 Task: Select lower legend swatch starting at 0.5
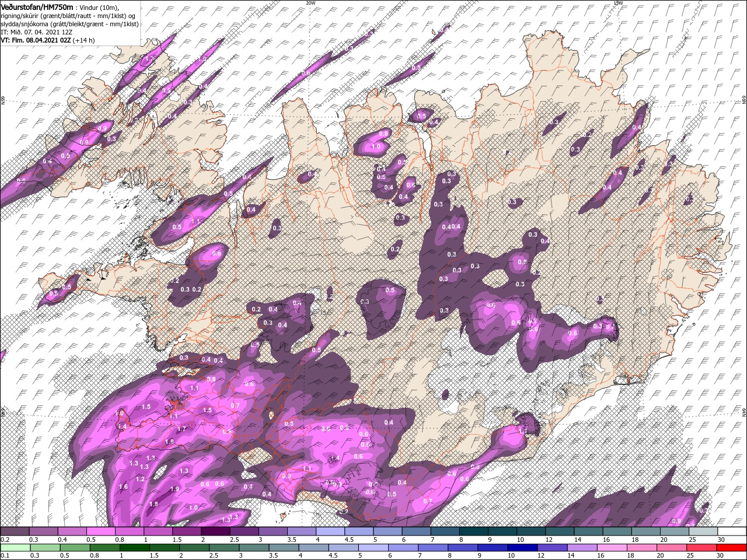pos(74,547)
